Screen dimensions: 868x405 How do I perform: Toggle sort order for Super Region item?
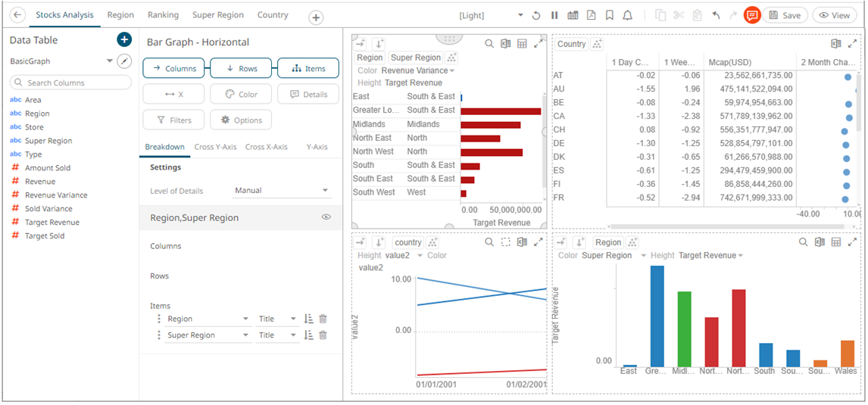click(308, 335)
